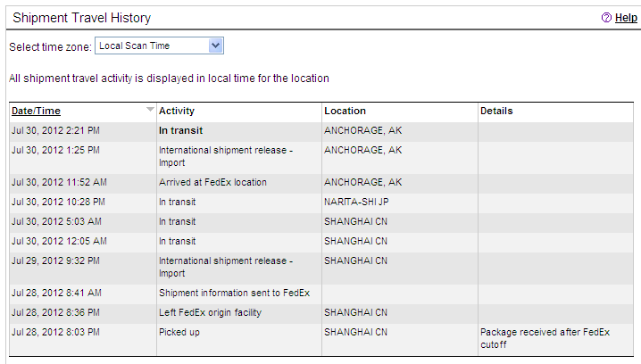The width and height of the screenshot is (641, 364).
Task: Click the dropdown arrow beside Local Scan Time
Action: coord(214,45)
